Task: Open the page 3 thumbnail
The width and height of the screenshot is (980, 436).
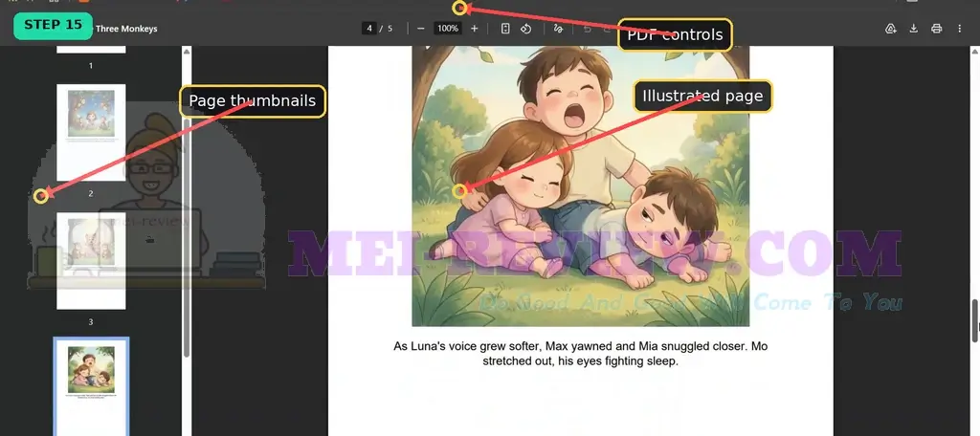Action: (91, 260)
